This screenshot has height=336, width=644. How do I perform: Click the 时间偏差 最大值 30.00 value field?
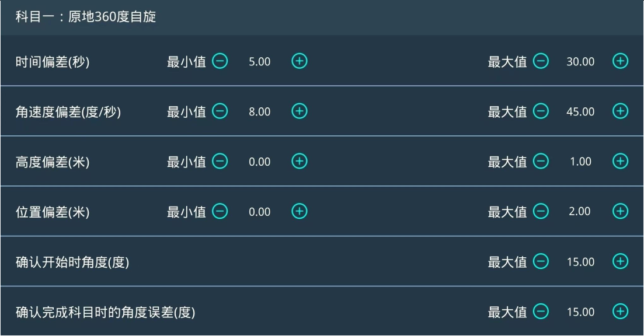click(580, 62)
